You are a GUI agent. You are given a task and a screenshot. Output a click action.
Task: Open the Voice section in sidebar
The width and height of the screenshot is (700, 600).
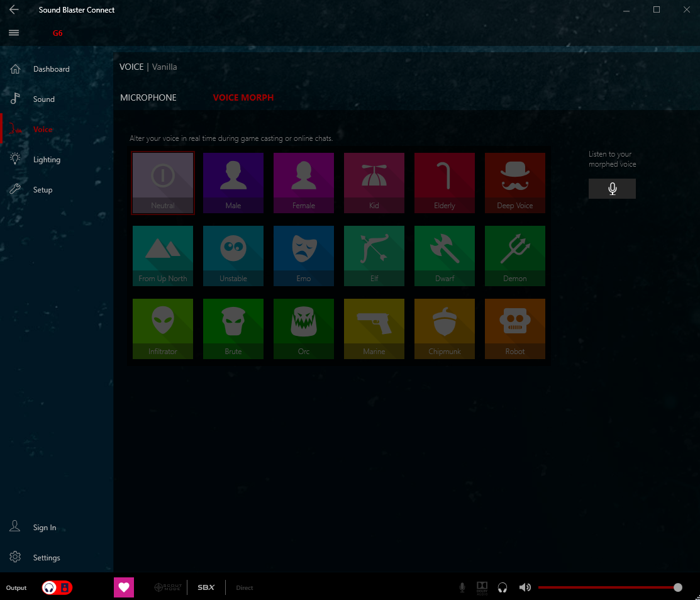click(x=57, y=130)
